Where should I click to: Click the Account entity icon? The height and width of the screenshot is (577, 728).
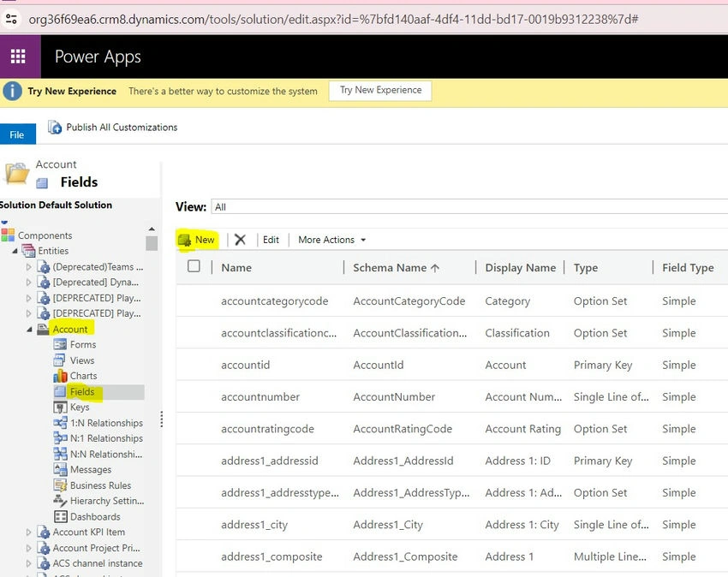click(43, 329)
